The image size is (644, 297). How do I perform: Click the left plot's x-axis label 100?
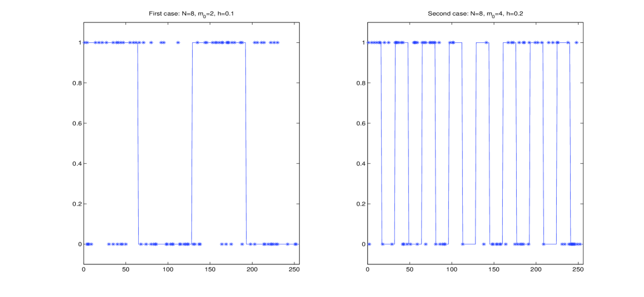pos(168,271)
